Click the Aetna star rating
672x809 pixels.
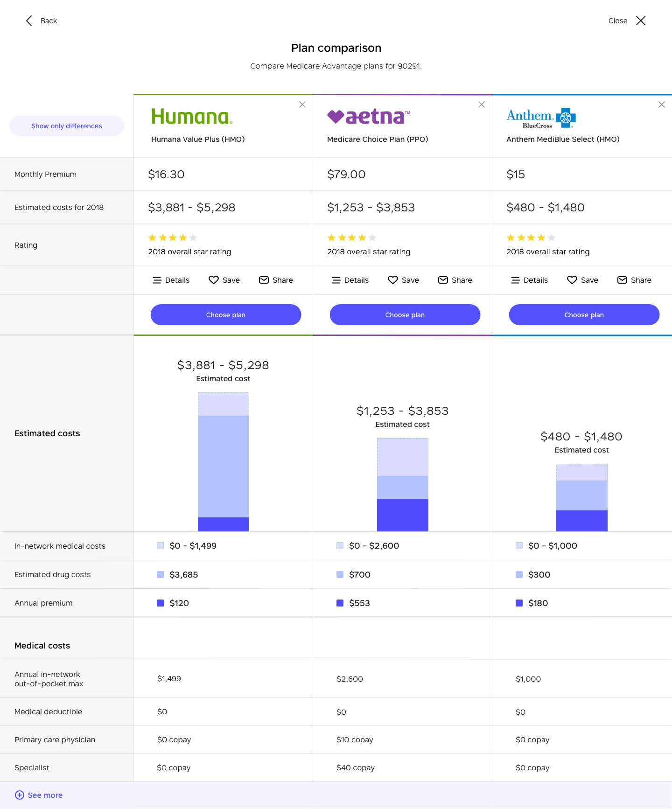[x=352, y=238]
